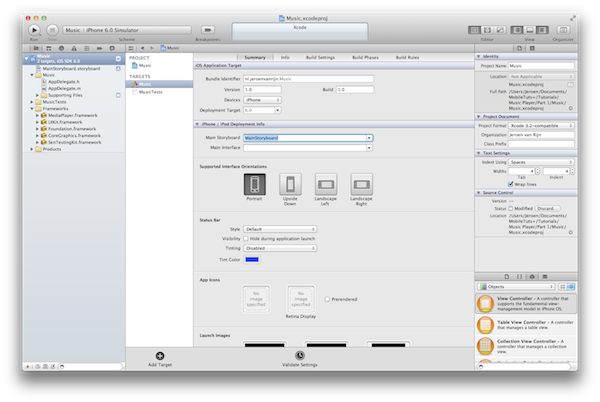
Task: Click the Discard button
Action: pos(547,208)
